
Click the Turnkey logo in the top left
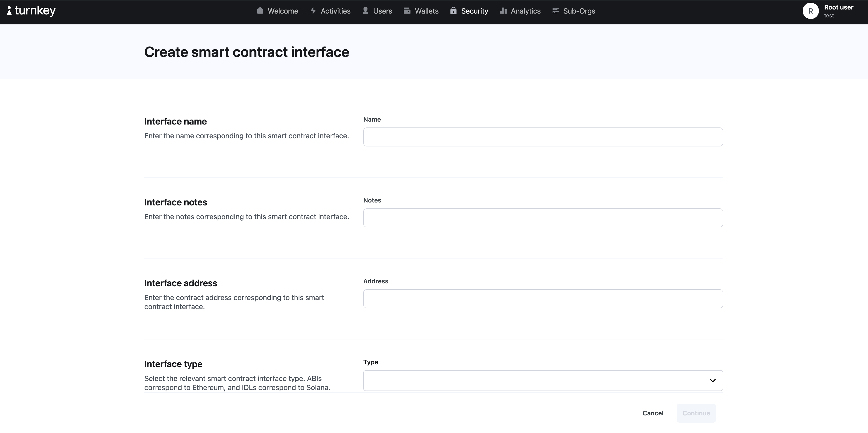[31, 11]
